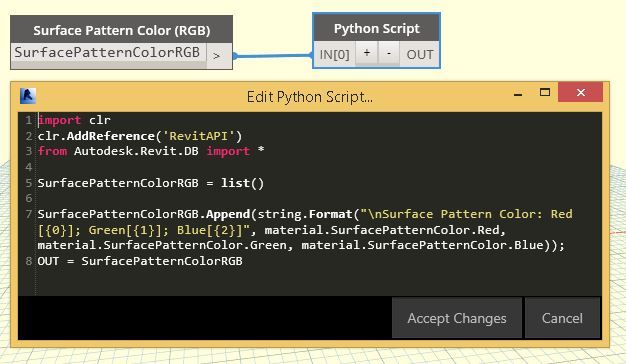Select the Python Script node header

(376, 28)
